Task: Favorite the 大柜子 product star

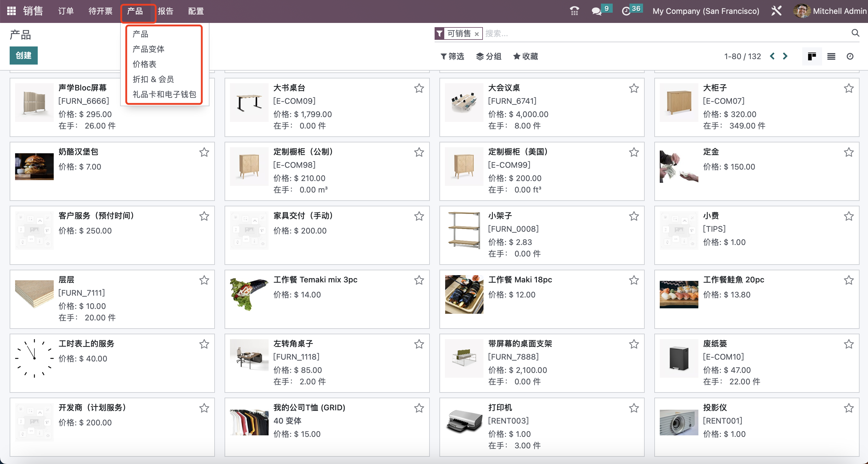Action: [848, 88]
